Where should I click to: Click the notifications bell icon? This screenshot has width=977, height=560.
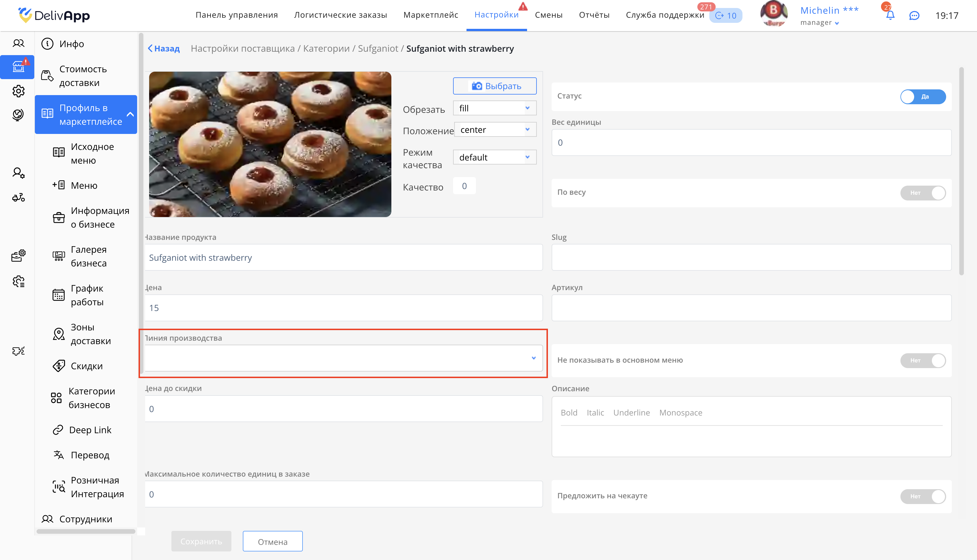pos(890,15)
